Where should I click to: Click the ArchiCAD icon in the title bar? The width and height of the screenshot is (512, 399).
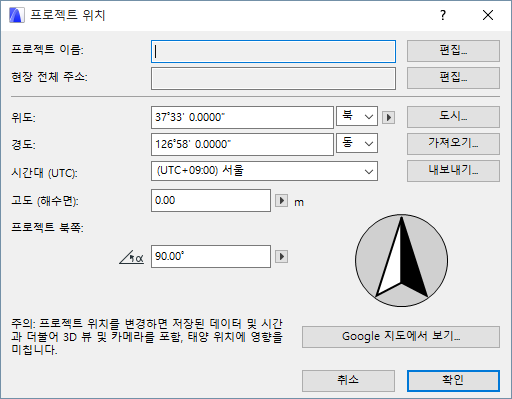[17, 15]
